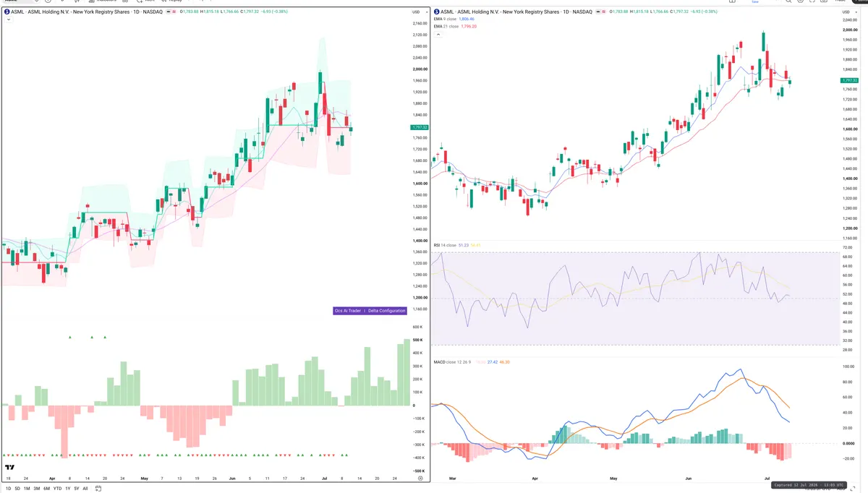Click the 100.00 MACD axis label
The image size is (868, 493).
tap(848, 366)
